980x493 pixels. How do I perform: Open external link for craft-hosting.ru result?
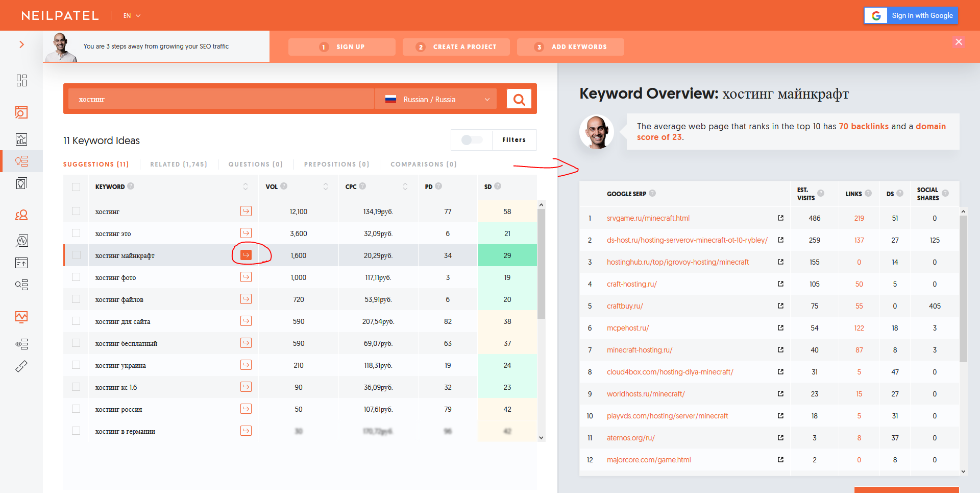[x=780, y=284]
